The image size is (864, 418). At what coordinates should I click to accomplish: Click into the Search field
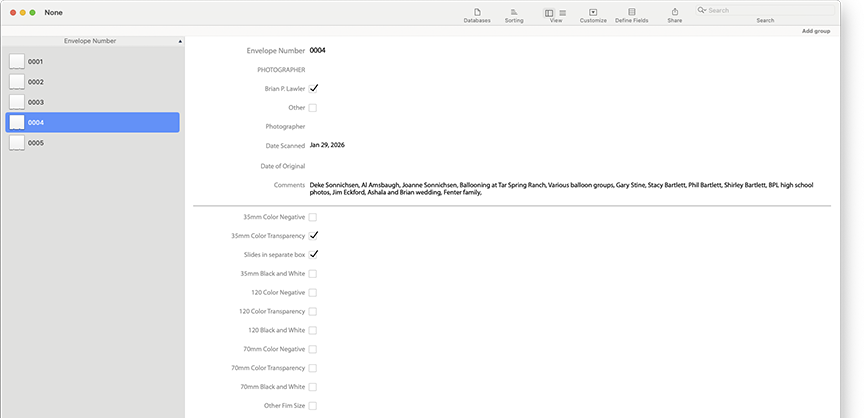click(x=770, y=10)
